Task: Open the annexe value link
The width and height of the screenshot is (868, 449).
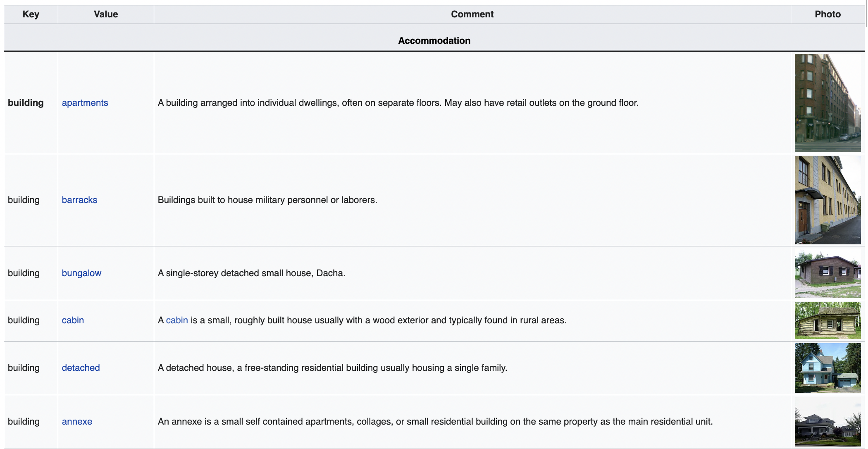Action: coord(77,421)
